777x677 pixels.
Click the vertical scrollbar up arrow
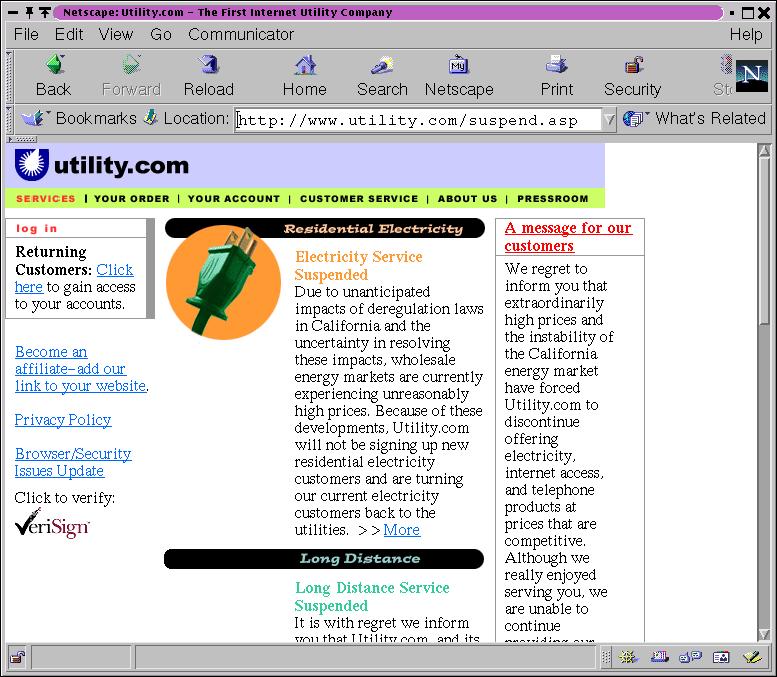click(x=764, y=150)
